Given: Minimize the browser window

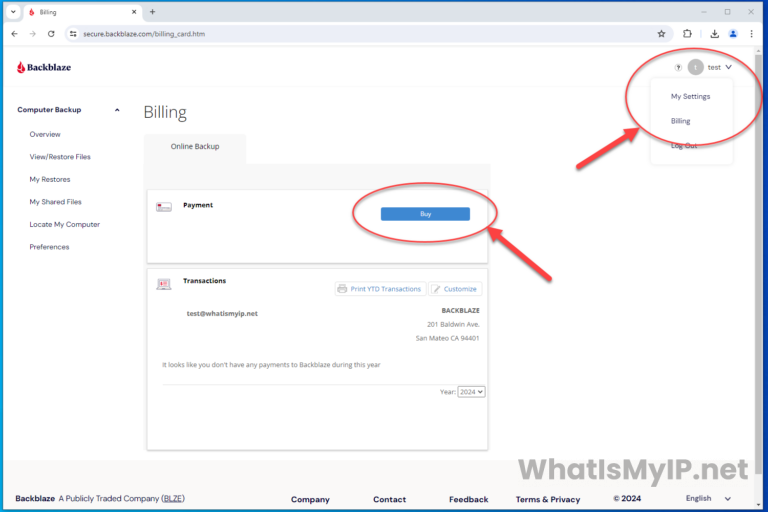Looking at the screenshot, I should point(704,12).
